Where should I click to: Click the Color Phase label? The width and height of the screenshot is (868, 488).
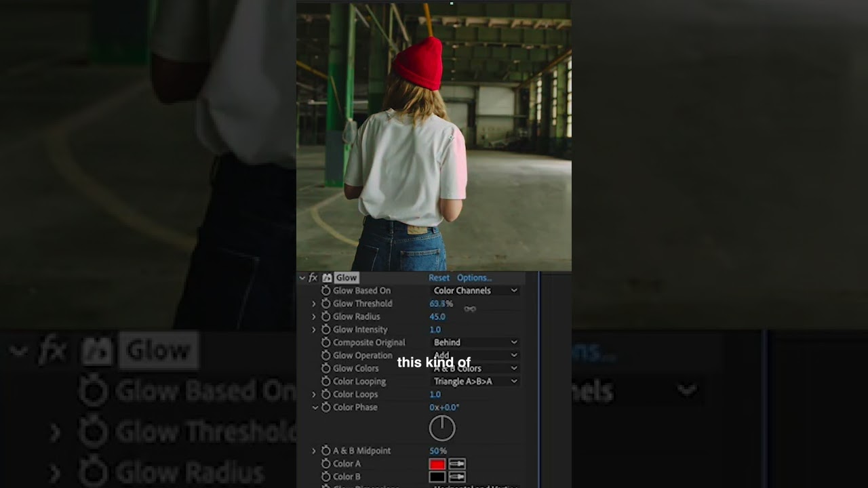355,407
